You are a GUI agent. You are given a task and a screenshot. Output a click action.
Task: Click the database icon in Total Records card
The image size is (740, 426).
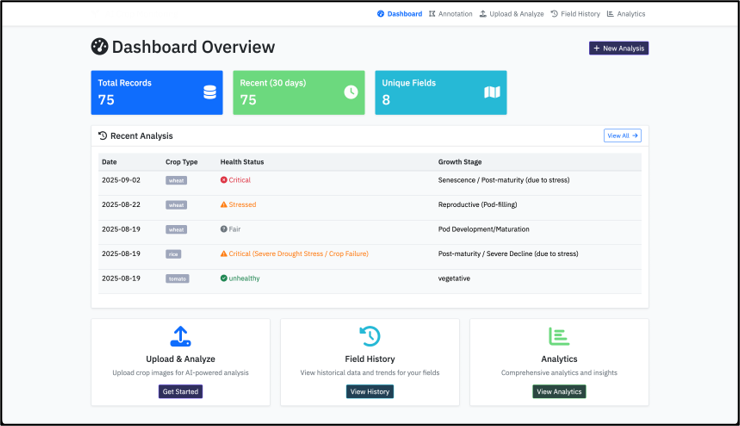pos(210,92)
